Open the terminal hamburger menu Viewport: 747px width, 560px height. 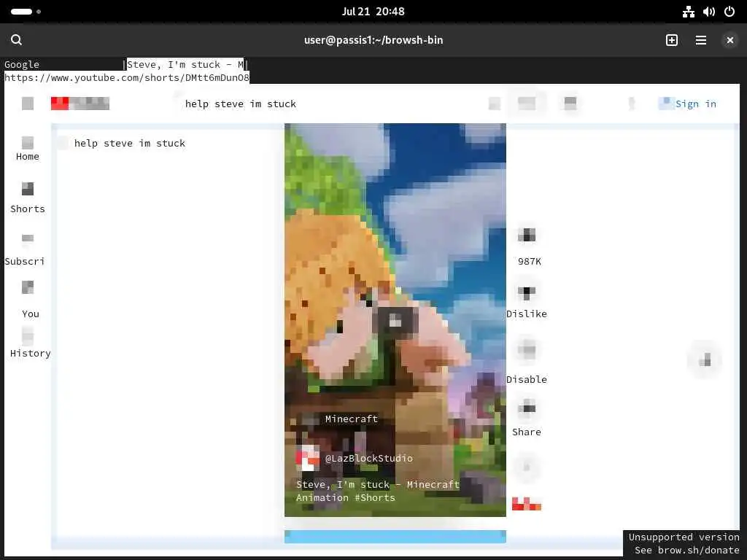tap(701, 40)
